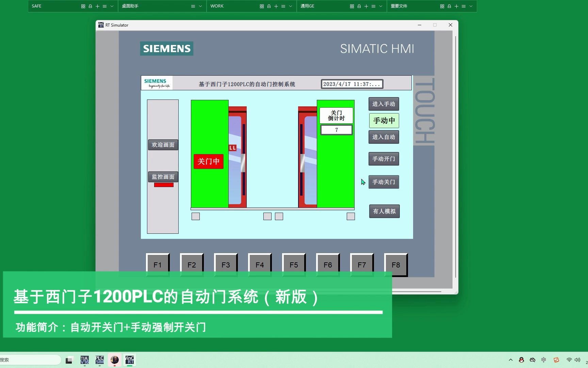588x368 pixels.
Task: Click the Wi-Fi network tray icon
Action: (569, 360)
